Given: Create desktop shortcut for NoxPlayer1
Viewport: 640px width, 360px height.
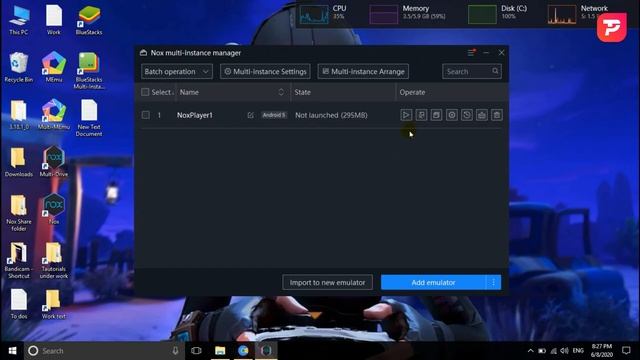Looking at the screenshot, I should click(x=421, y=115).
